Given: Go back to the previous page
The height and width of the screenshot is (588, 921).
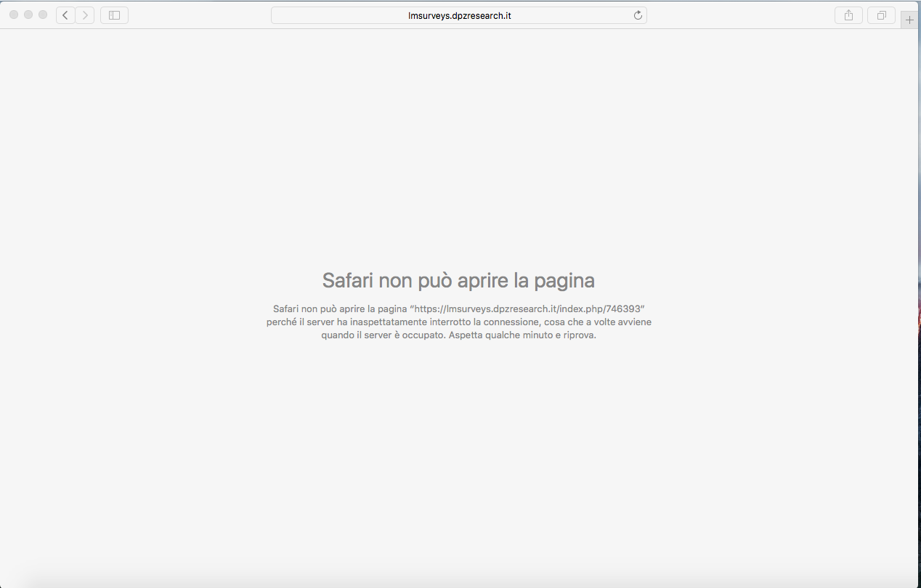Looking at the screenshot, I should pos(65,15).
